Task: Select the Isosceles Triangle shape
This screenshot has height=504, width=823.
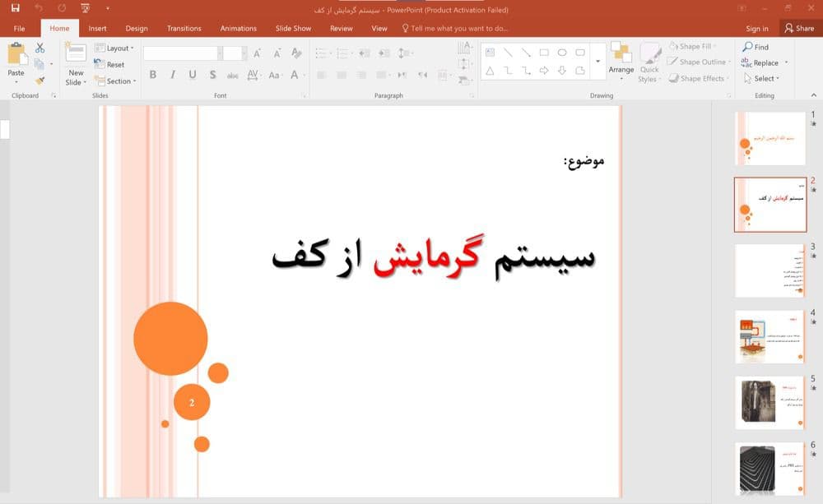Action: click(490, 70)
